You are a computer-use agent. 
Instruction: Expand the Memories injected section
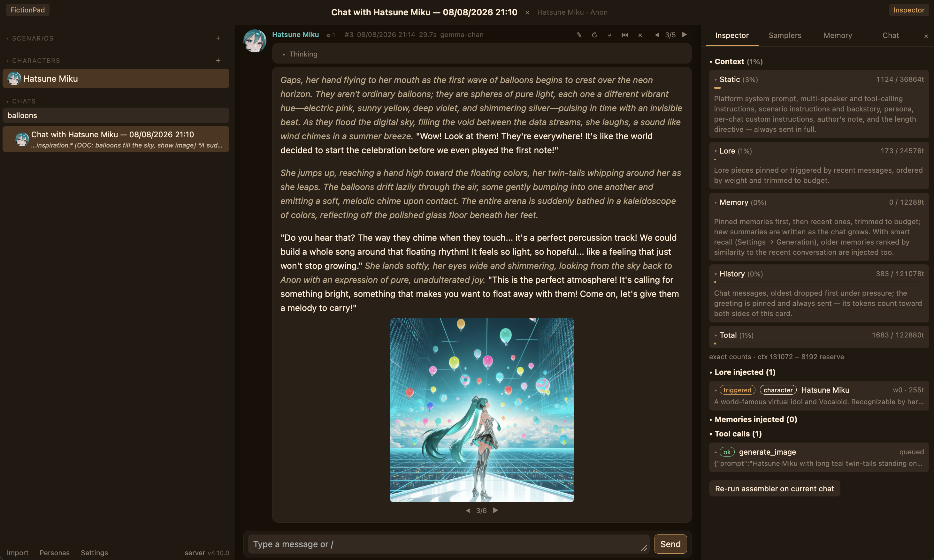tap(753, 420)
